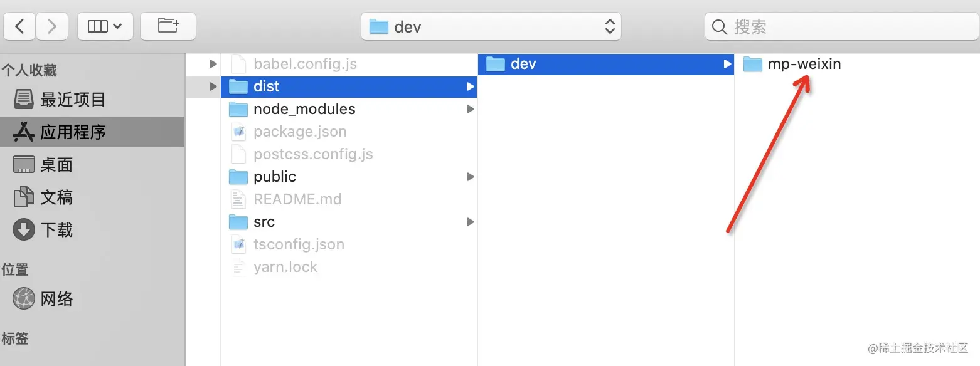Select Network in the sidebar
980x366 pixels.
[x=56, y=299]
